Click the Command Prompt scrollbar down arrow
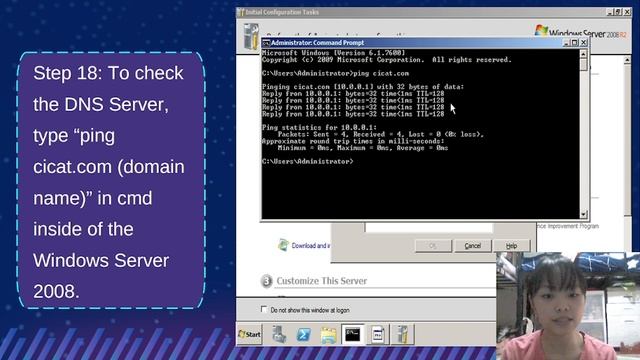Image resolution: width=640 pixels, height=360 pixels. coord(583,214)
